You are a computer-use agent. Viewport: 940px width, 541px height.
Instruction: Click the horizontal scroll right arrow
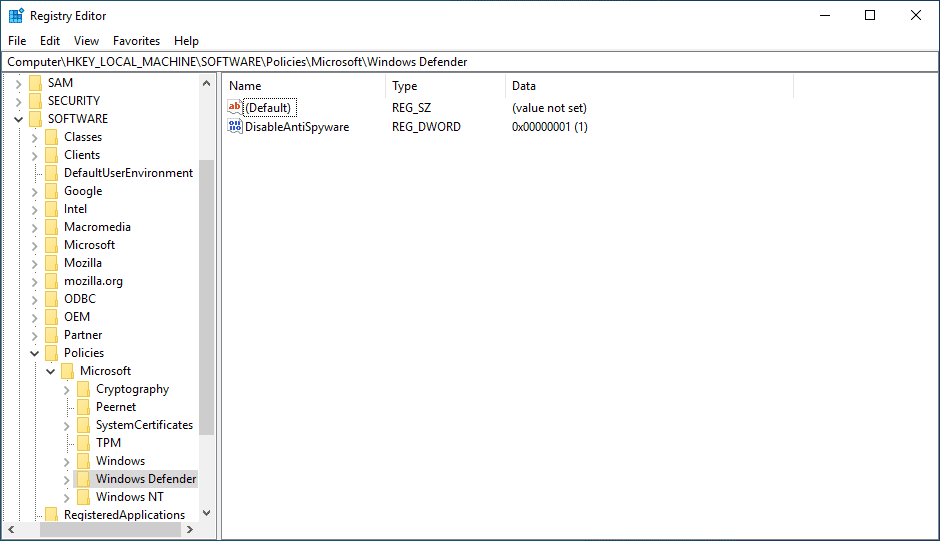190,530
